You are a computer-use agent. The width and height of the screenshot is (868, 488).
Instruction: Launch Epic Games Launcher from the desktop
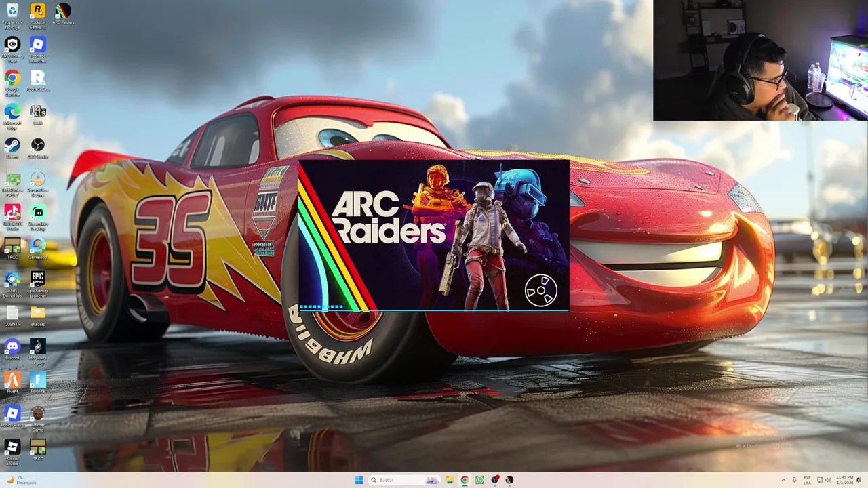coord(38,285)
